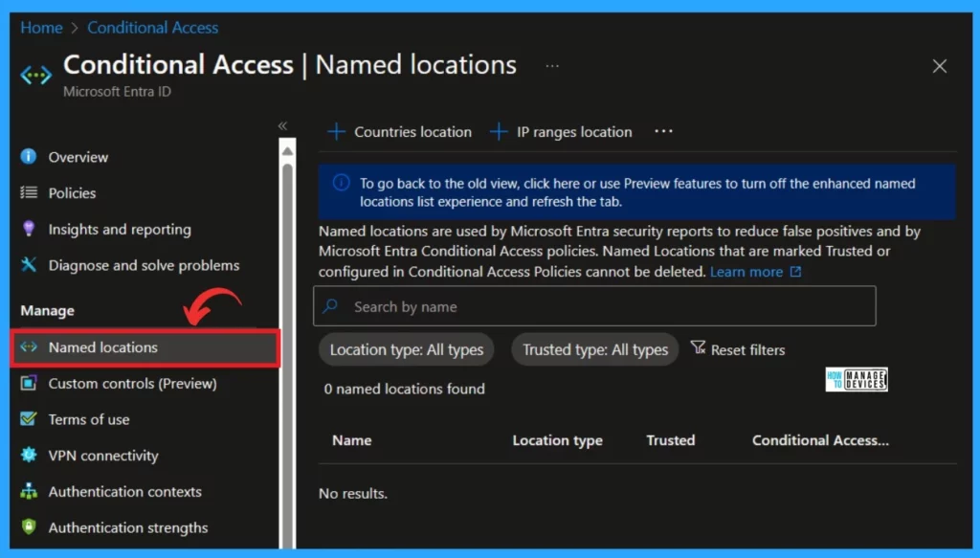Add a Countries location
This screenshot has width=980, height=558.
click(399, 132)
